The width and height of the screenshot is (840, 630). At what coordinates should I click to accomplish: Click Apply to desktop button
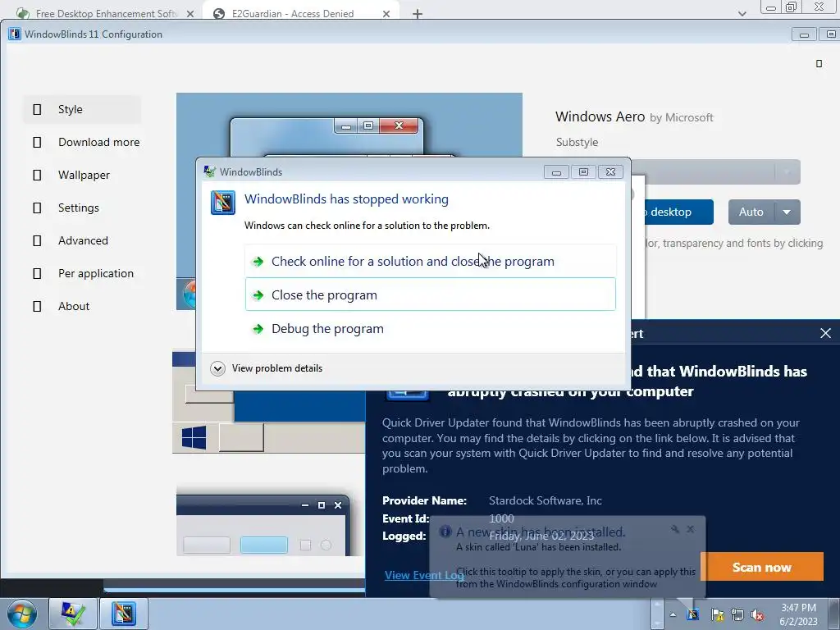pyautogui.click(x=678, y=212)
